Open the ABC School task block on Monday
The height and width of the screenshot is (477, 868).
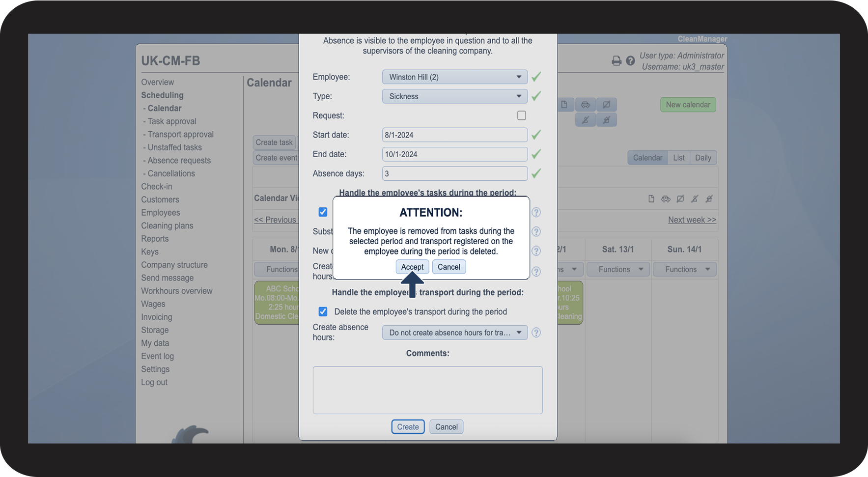277,303
